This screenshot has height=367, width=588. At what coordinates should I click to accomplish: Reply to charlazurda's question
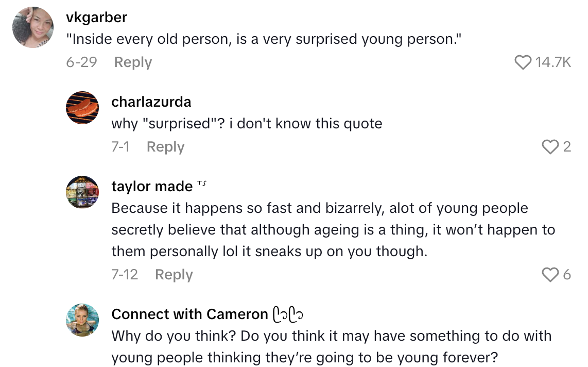click(165, 146)
